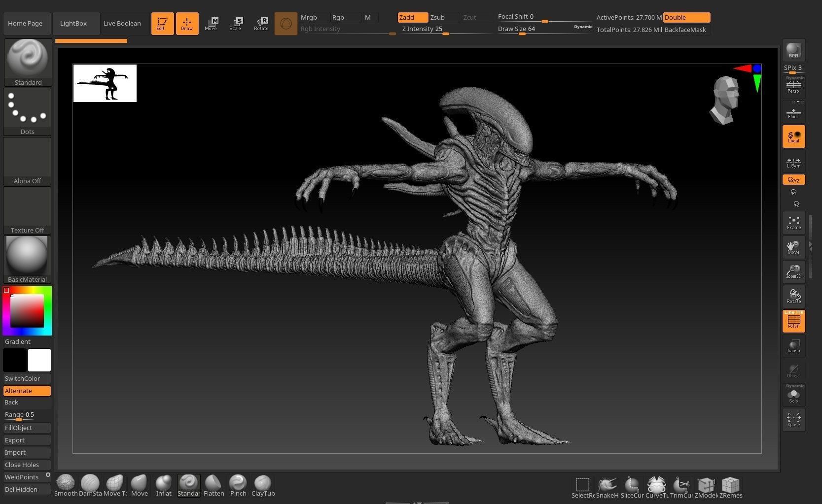Enable Zadd mode

[412, 17]
